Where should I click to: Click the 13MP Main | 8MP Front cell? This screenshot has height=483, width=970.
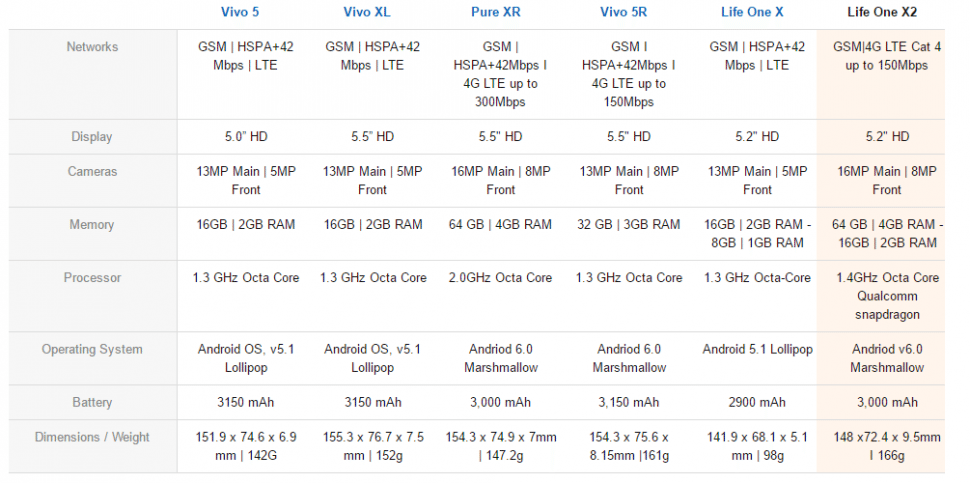coord(629,181)
